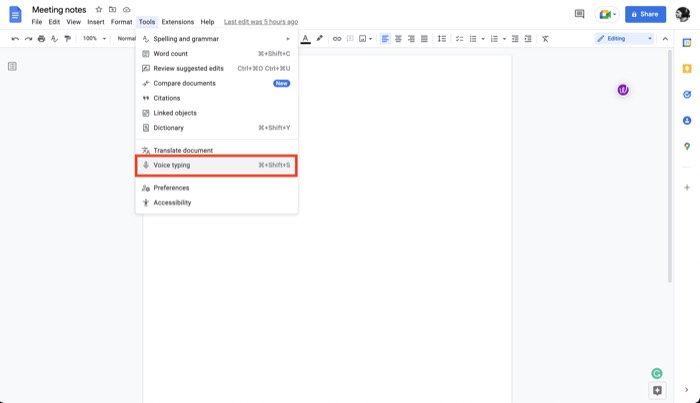This screenshot has width=700, height=403.
Task: Click the vertical page scrollbar
Action: point(670,166)
